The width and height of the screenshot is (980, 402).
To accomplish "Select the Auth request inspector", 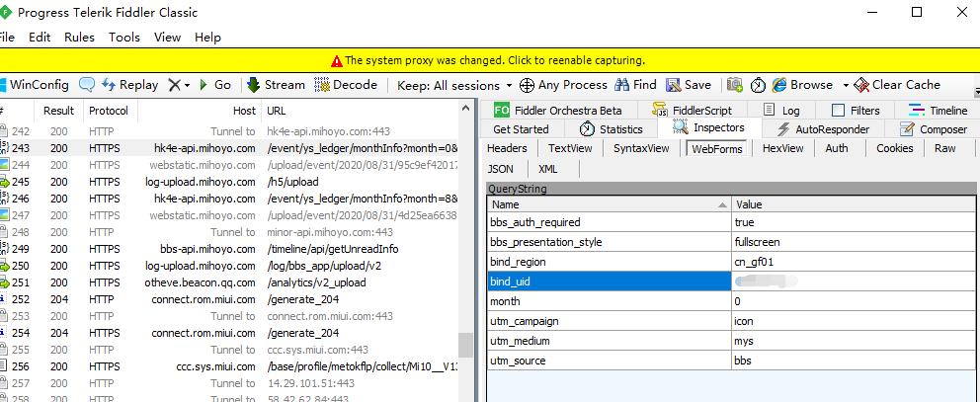I will [836, 148].
